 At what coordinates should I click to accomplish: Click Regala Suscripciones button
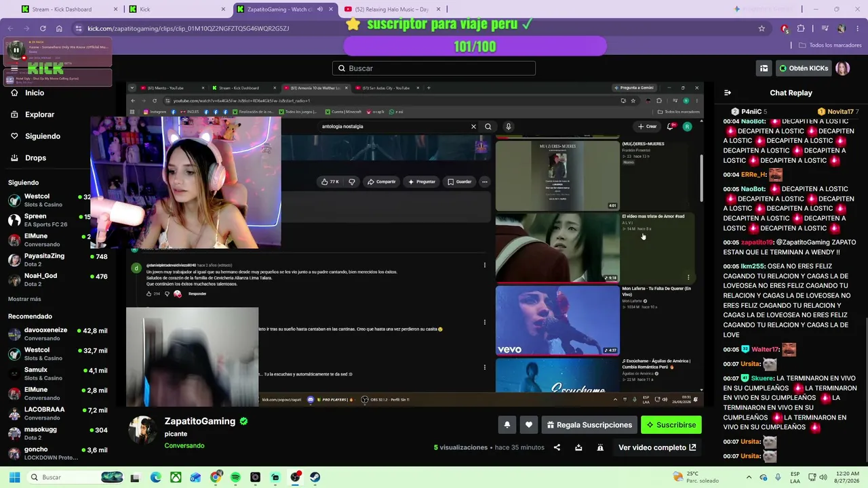coord(589,425)
